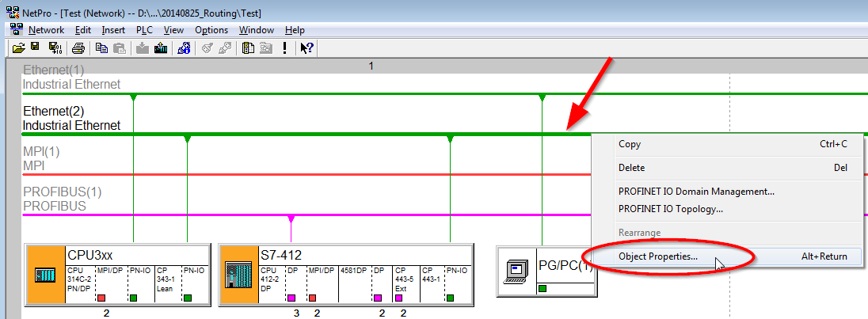
Task: Click the PG/PC(1) station name
Action: point(565,265)
